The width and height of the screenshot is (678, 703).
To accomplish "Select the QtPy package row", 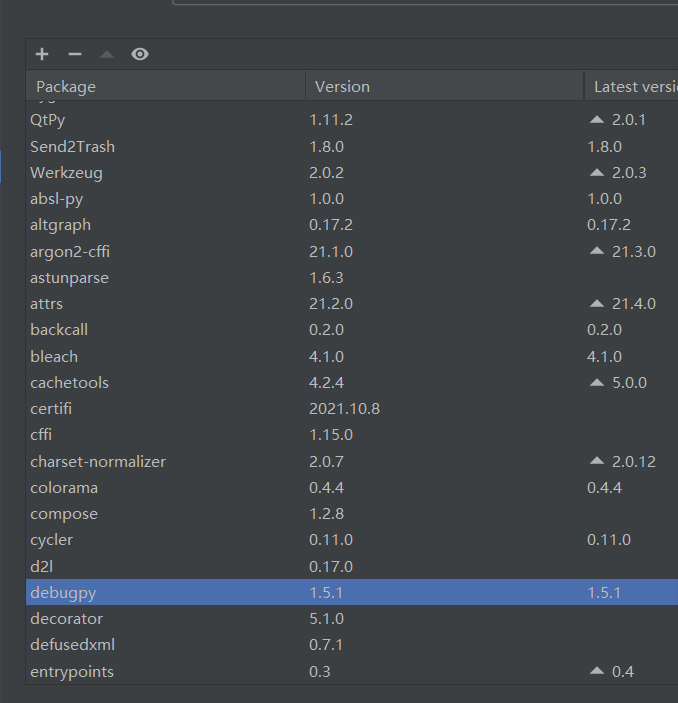I will coord(352,120).
